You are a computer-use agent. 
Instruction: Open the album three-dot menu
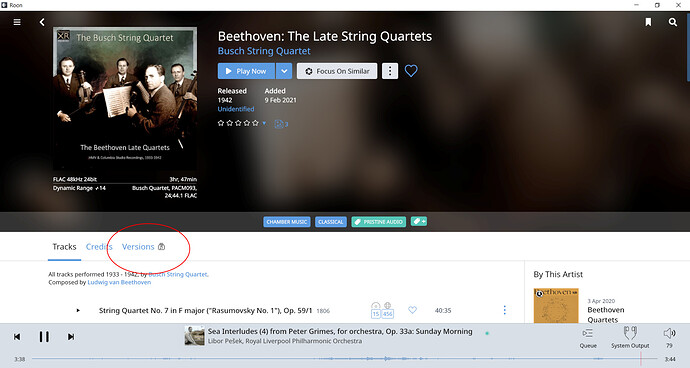click(390, 71)
